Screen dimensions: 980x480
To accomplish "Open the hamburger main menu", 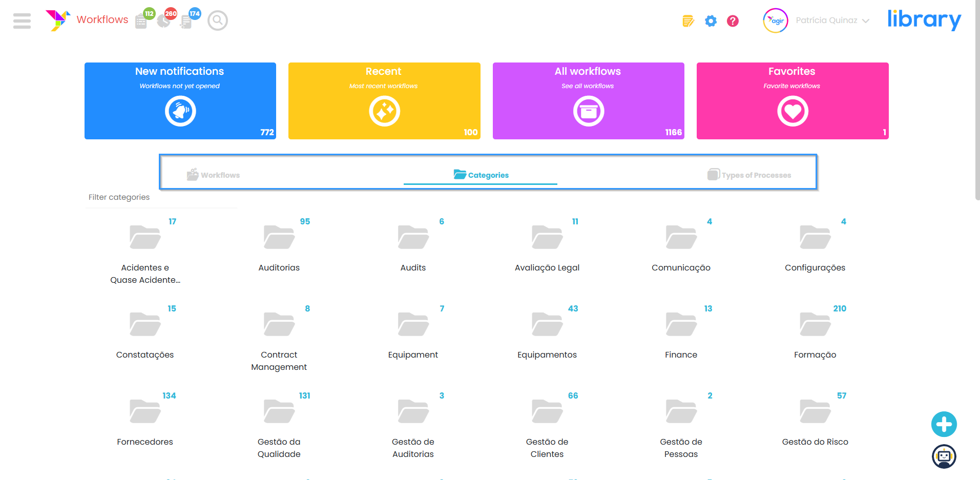I will coord(22,20).
